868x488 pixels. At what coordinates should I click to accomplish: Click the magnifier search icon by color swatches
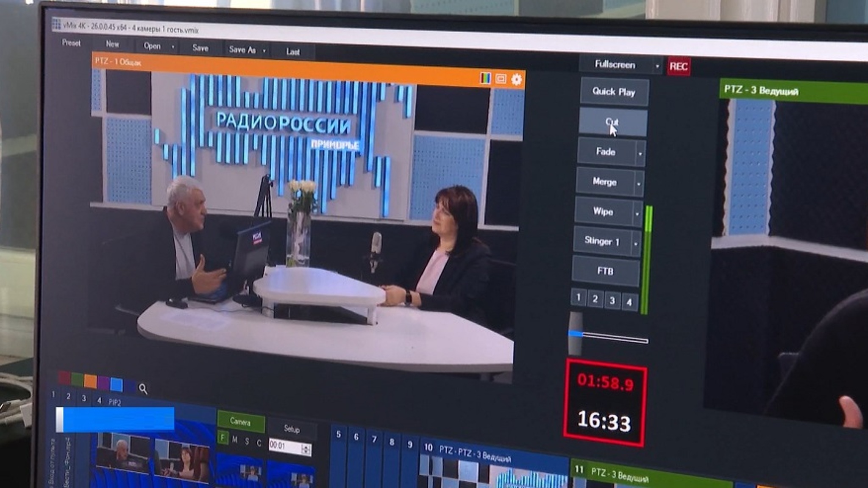point(143,389)
